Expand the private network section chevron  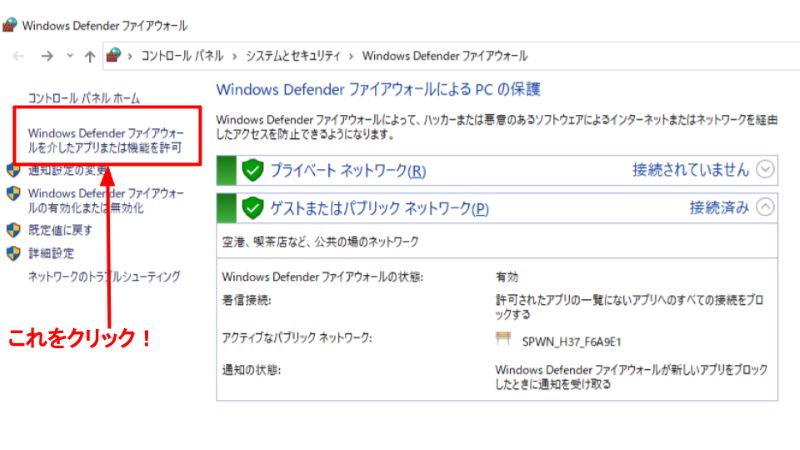click(x=765, y=169)
